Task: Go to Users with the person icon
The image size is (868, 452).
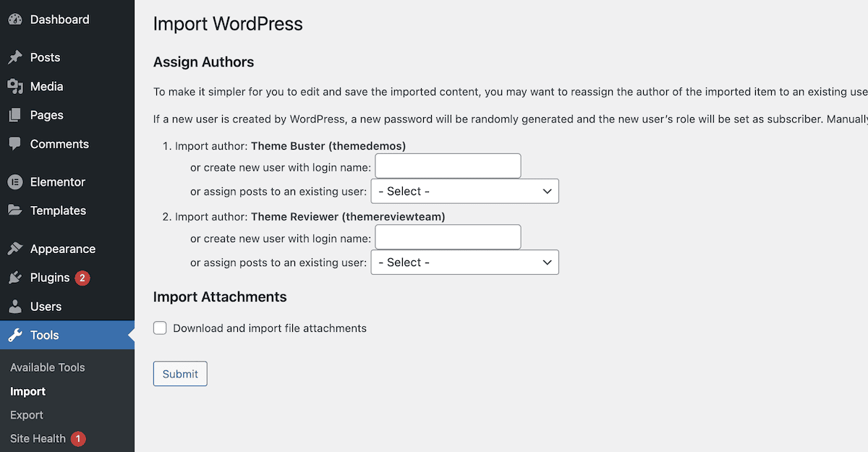Action: click(x=16, y=306)
